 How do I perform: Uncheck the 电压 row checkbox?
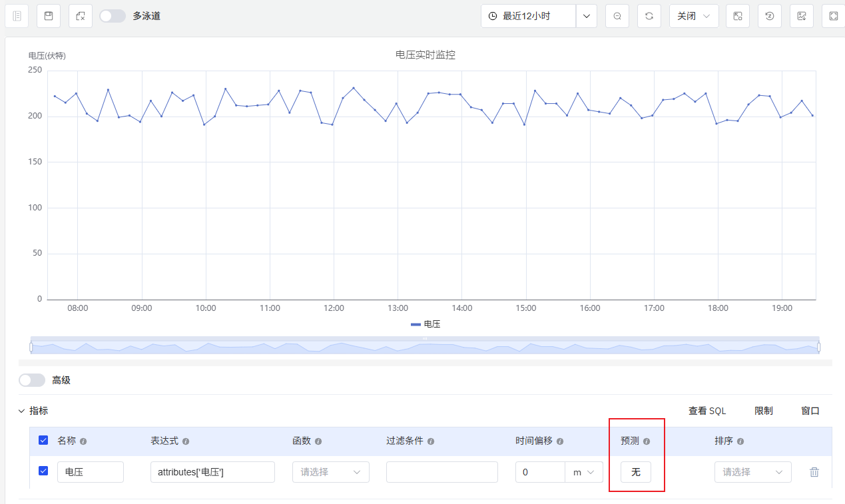click(x=43, y=471)
